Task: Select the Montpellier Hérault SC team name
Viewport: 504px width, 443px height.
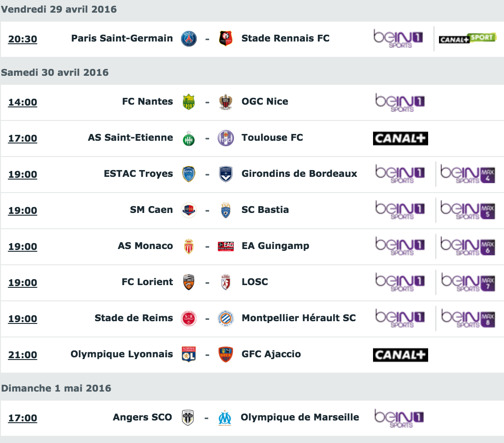Action: (299, 318)
